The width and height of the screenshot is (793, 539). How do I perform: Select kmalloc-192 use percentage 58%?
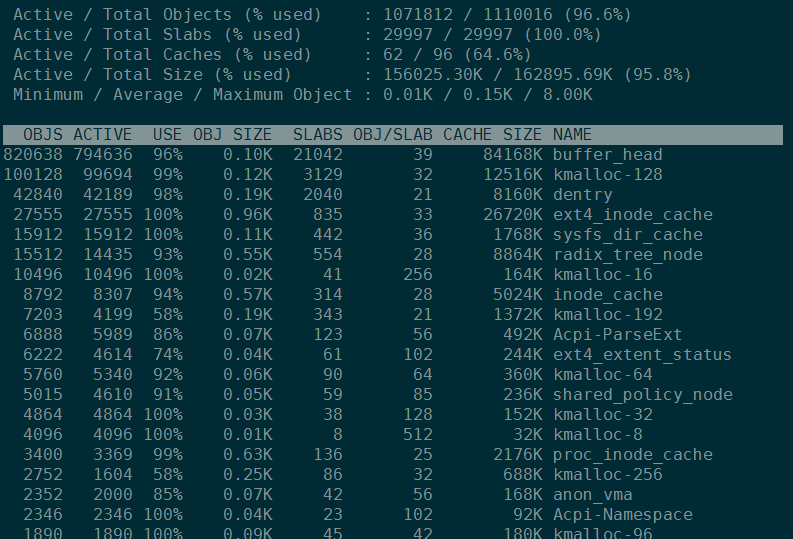[167, 315]
